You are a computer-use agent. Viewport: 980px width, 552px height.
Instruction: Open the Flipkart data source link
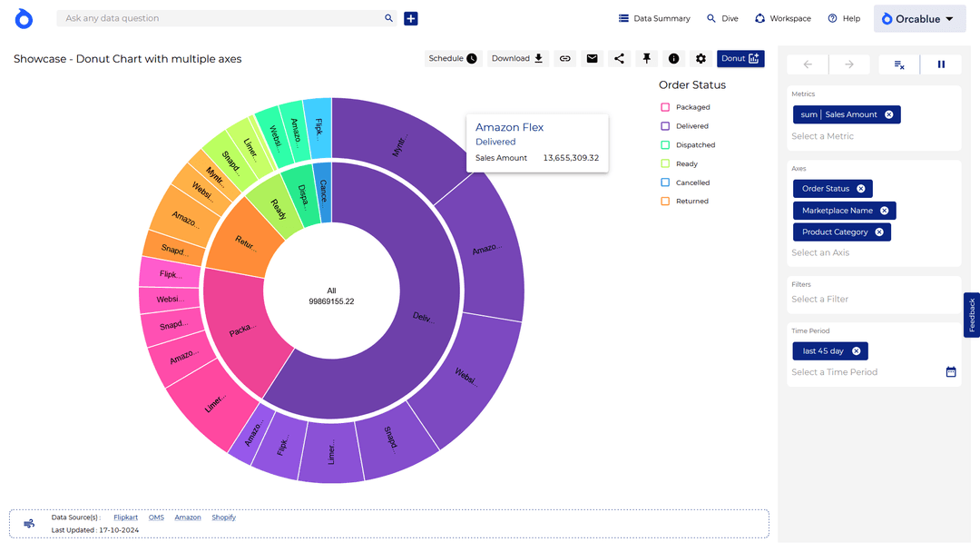[125, 517]
